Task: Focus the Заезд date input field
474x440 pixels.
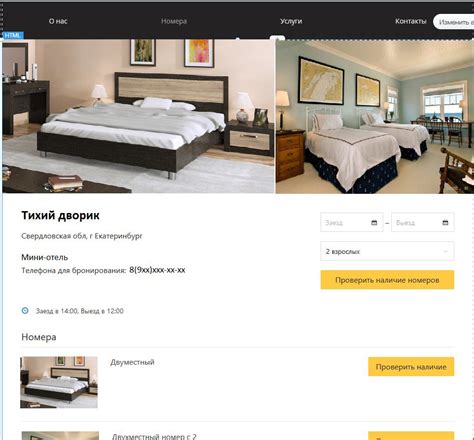Action: click(352, 222)
